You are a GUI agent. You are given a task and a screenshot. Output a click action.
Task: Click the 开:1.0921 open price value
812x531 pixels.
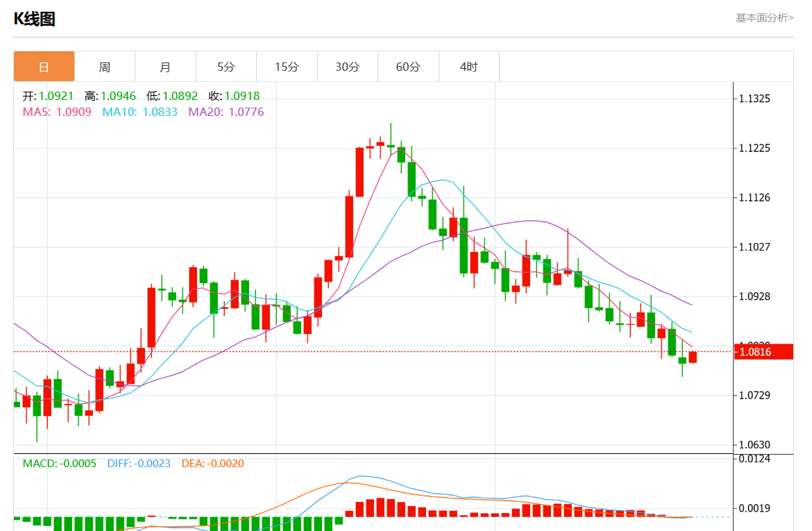(48, 96)
